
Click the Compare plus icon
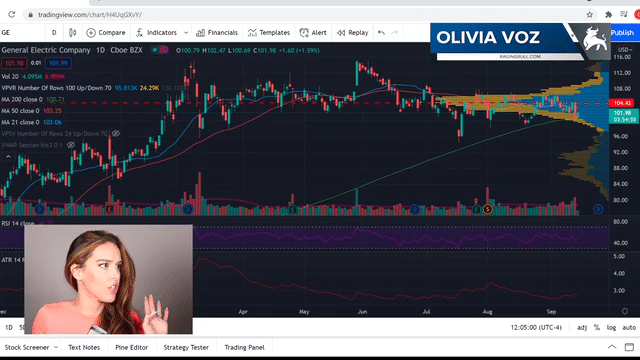tap(91, 33)
